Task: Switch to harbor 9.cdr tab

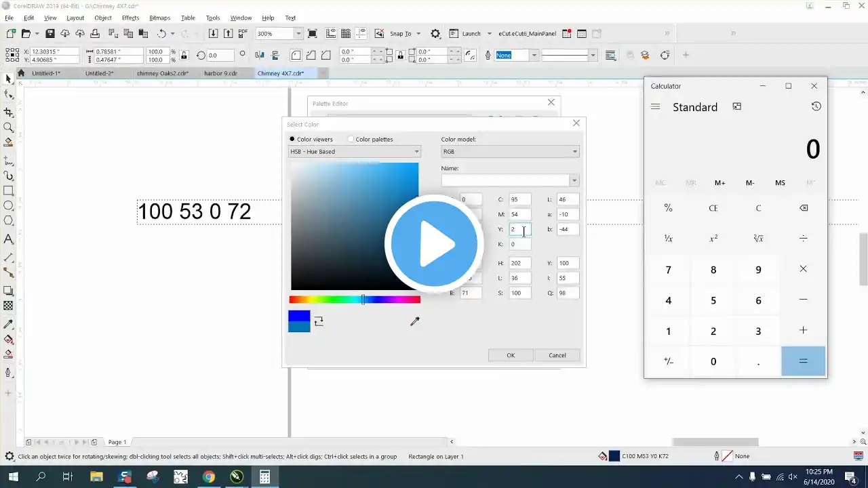Action: [220, 73]
